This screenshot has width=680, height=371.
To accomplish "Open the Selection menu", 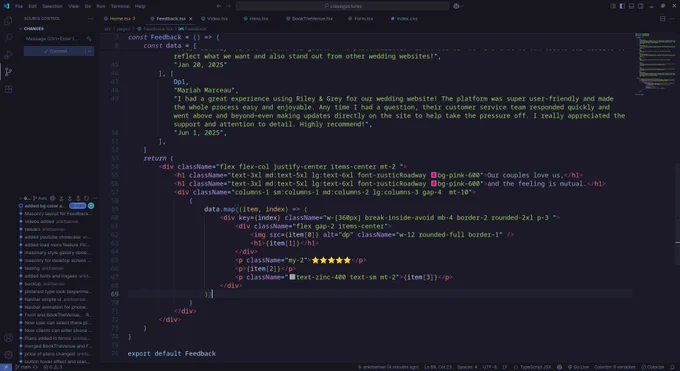I will point(52,6).
